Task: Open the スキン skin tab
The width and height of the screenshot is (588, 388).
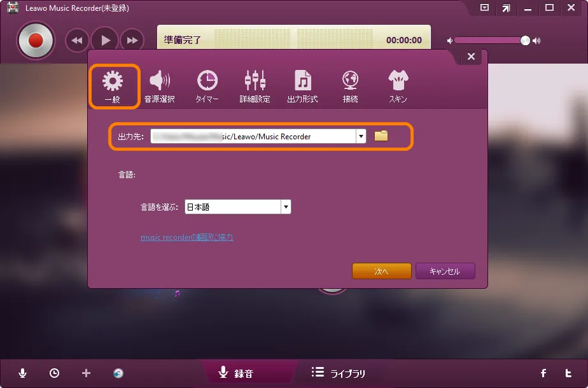Action: 398,87
